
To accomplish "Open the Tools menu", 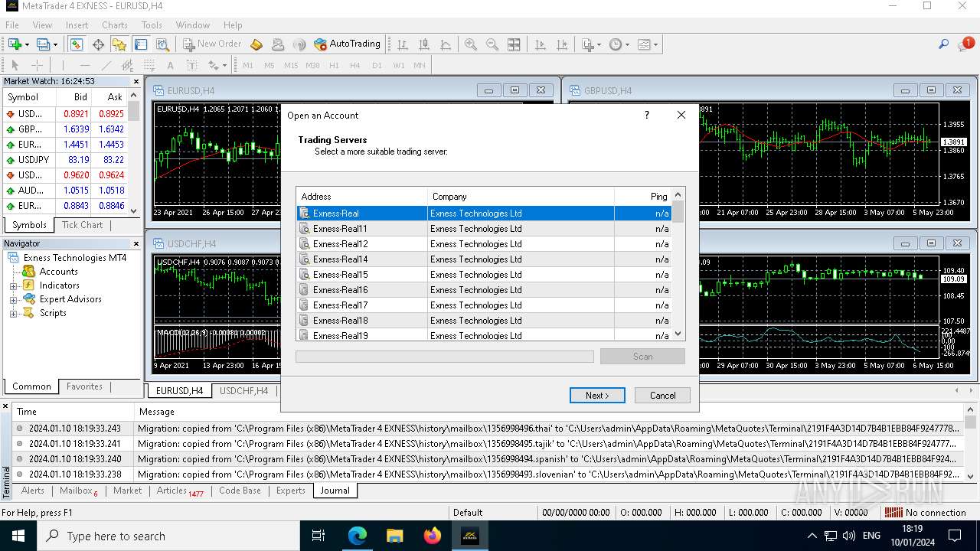I will pos(152,24).
